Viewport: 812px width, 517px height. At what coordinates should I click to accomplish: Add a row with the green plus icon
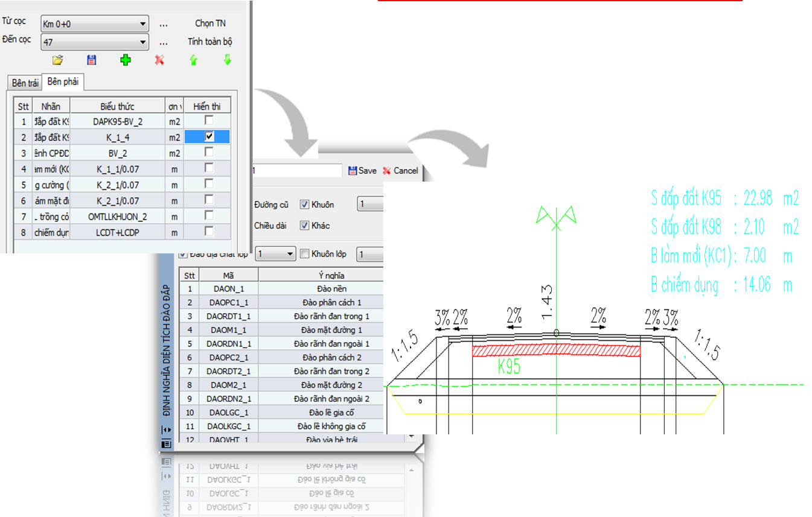point(126,60)
